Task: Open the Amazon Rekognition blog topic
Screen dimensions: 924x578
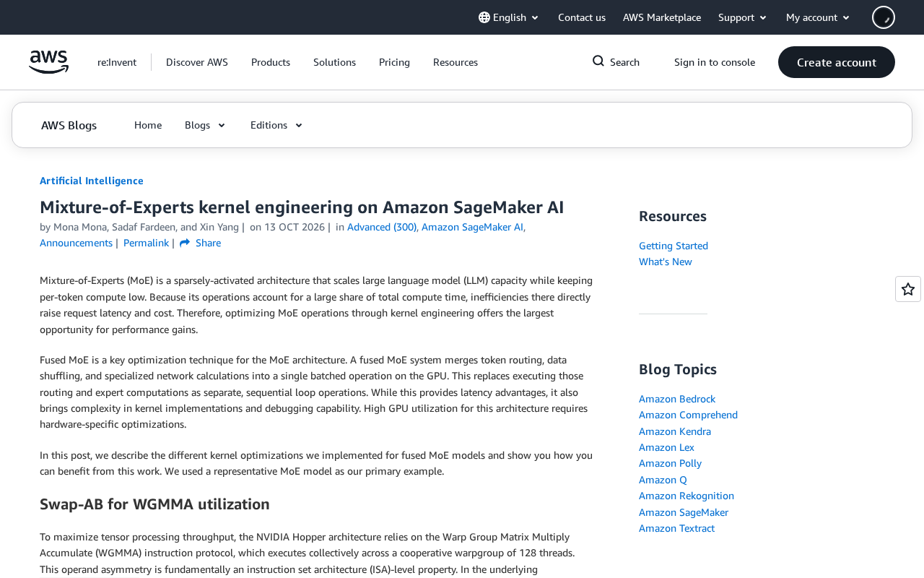Action: pos(687,496)
